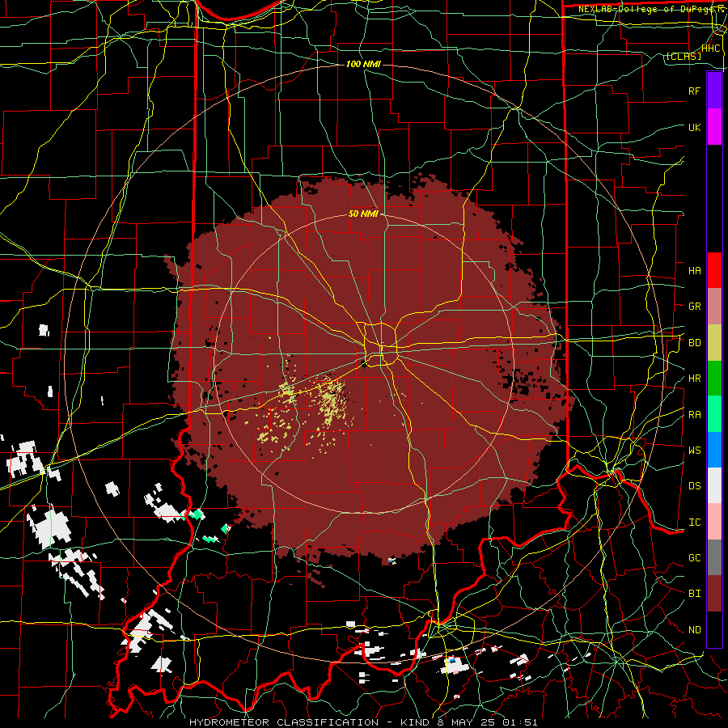Click the "GC" legend label
The image size is (728, 728).
click(694, 558)
